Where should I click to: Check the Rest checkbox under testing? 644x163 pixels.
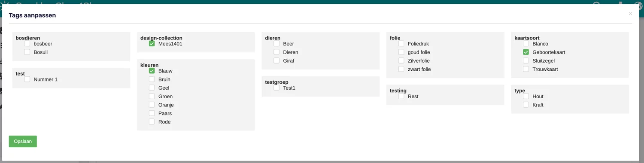tap(401, 97)
